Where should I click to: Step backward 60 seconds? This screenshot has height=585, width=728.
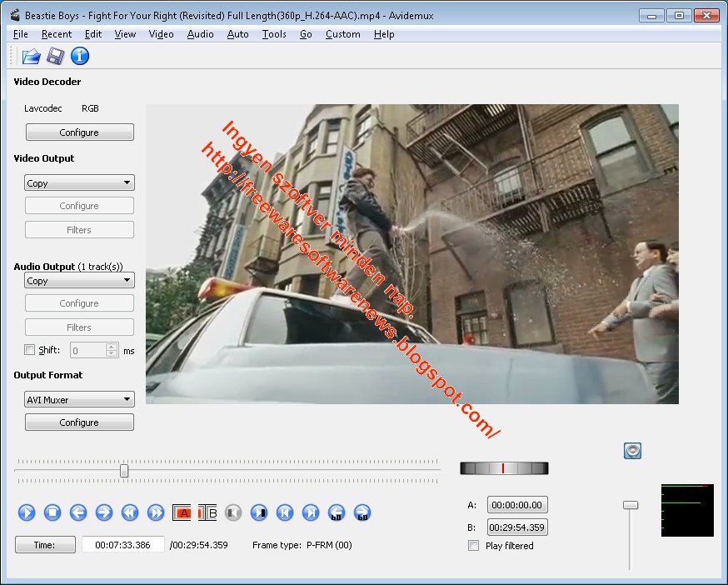click(337, 512)
